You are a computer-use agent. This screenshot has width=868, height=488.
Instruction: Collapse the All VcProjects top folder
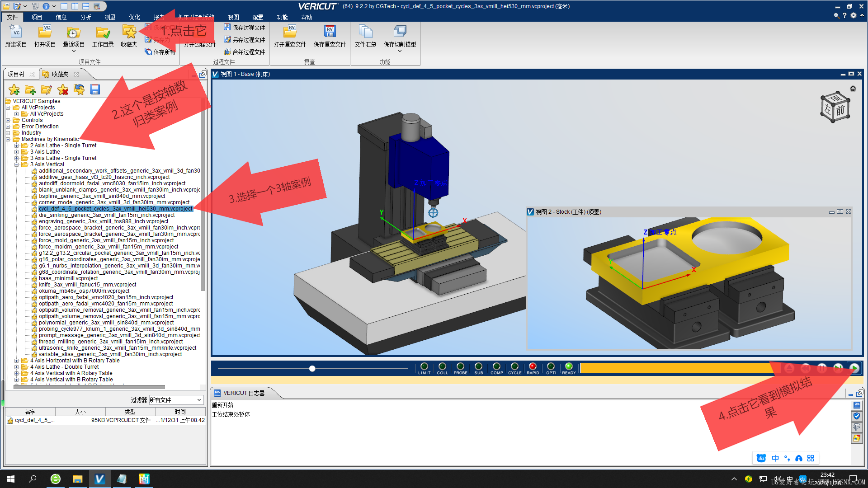[x=8, y=108]
